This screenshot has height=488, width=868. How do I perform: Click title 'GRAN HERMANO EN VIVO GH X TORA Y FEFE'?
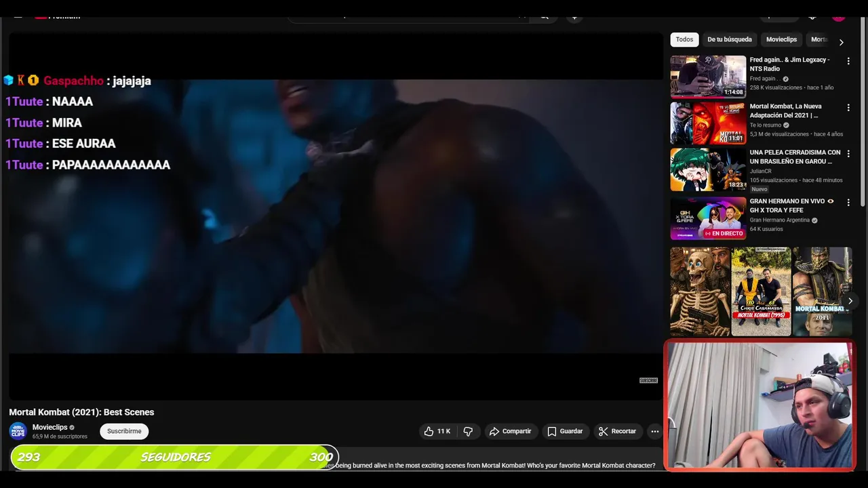(x=791, y=205)
